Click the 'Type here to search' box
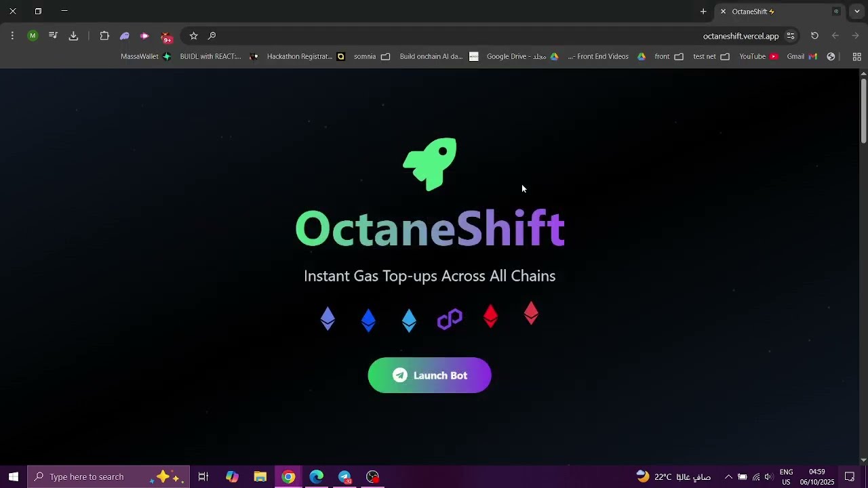The image size is (868, 488). [x=108, y=476]
